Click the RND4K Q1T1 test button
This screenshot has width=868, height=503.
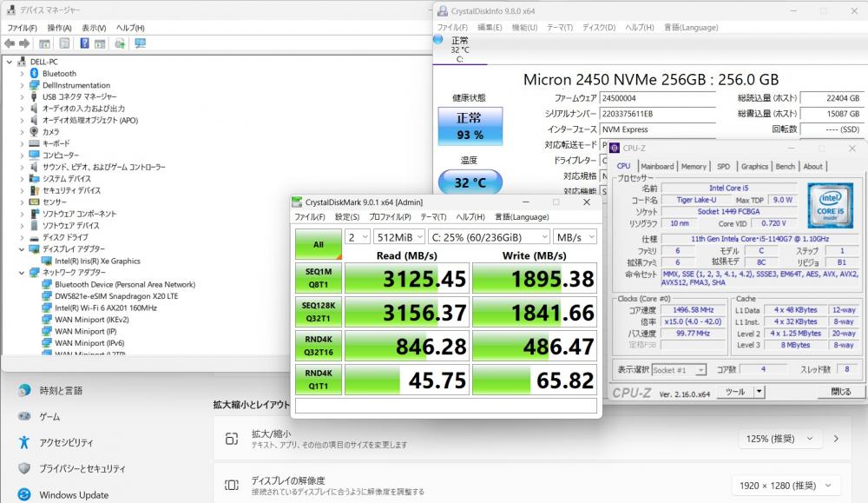(319, 380)
